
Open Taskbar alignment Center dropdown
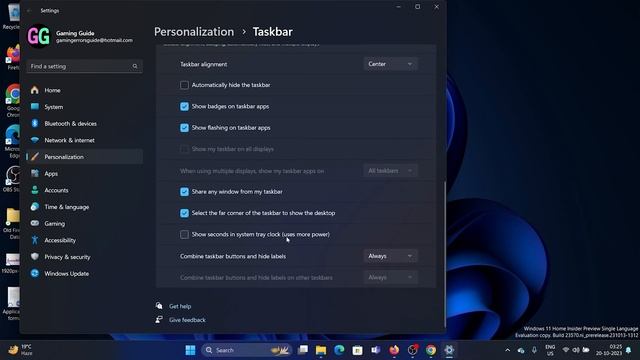coord(390,64)
